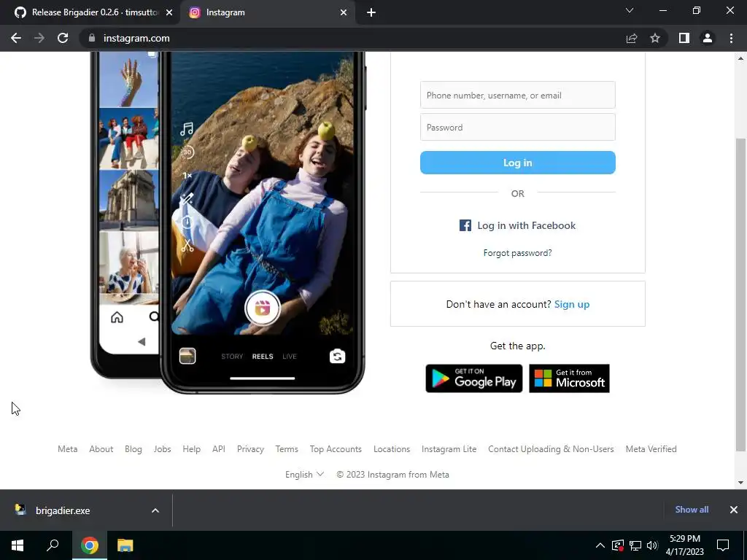Share this page via share icon
This screenshot has width=747, height=560.
(632, 38)
